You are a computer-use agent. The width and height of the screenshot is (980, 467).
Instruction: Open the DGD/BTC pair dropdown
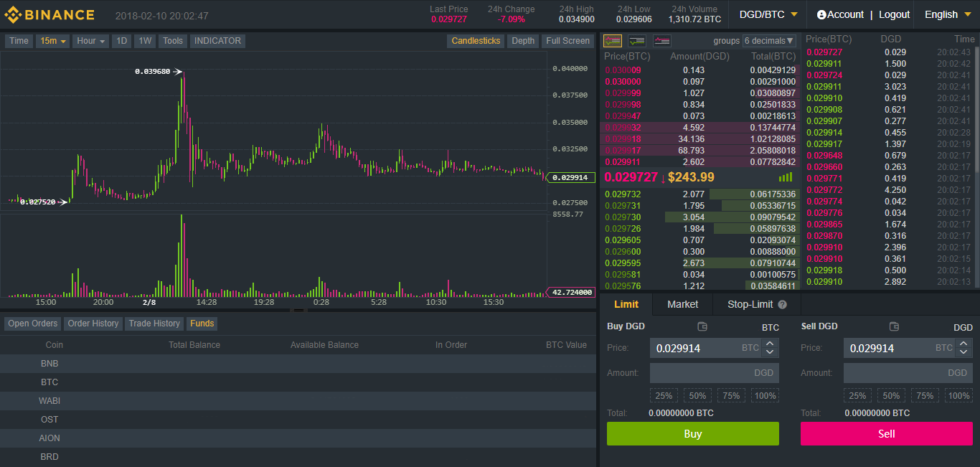(x=768, y=14)
